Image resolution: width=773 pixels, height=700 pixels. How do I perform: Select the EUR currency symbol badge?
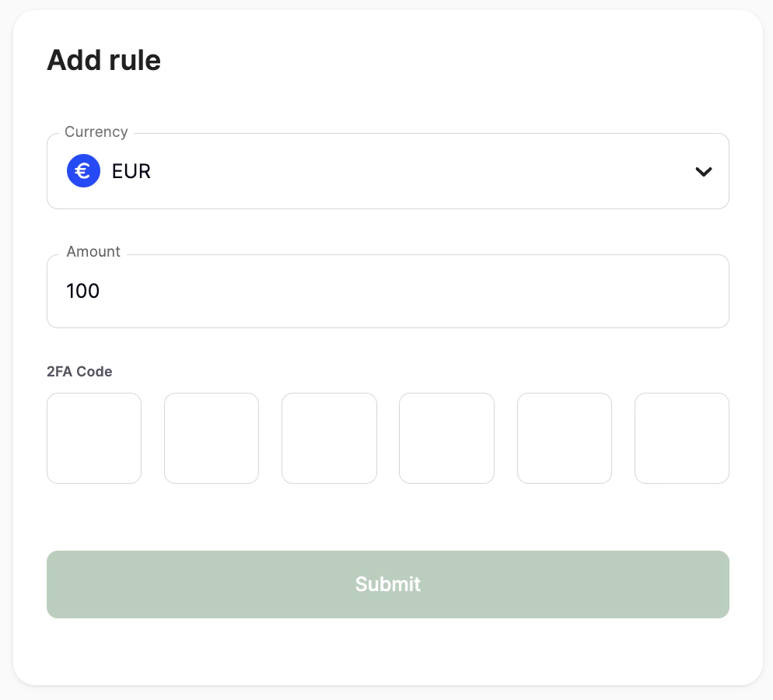pyautogui.click(x=83, y=170)
